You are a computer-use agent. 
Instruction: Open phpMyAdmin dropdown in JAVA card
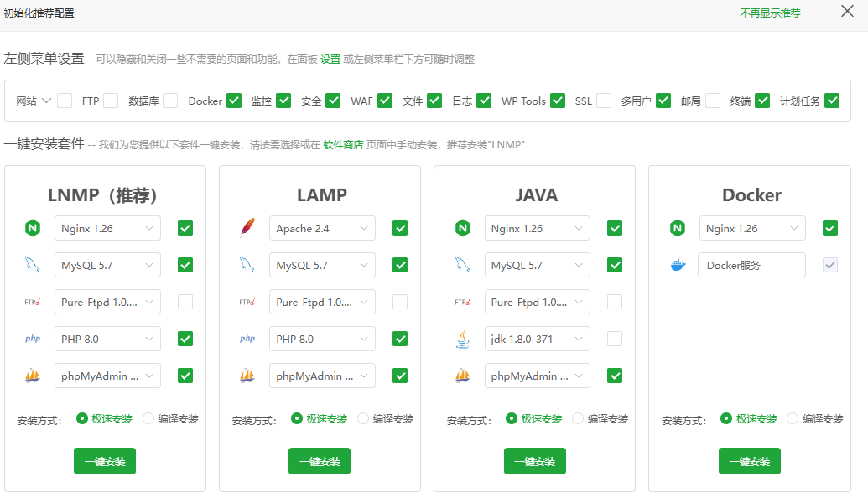click(x=537, y=376)
